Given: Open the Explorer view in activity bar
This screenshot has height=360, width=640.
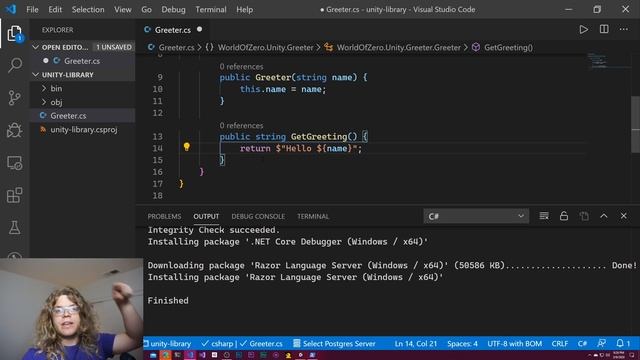Looking at the screenshot, I should 15,33.
